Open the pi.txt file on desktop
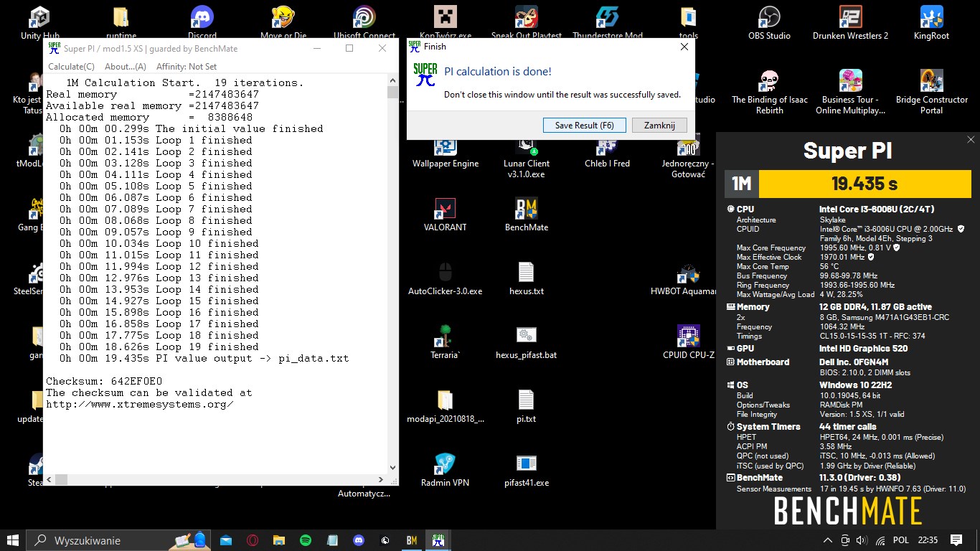 click(x=527, y=406)
